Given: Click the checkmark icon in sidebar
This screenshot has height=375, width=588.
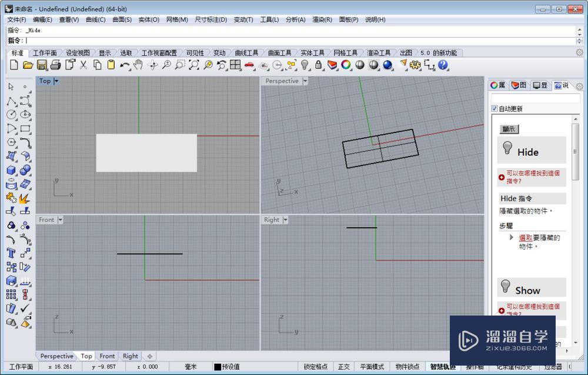Looking at the screenshot, I should pyautogui.click(x=25, y=308).
